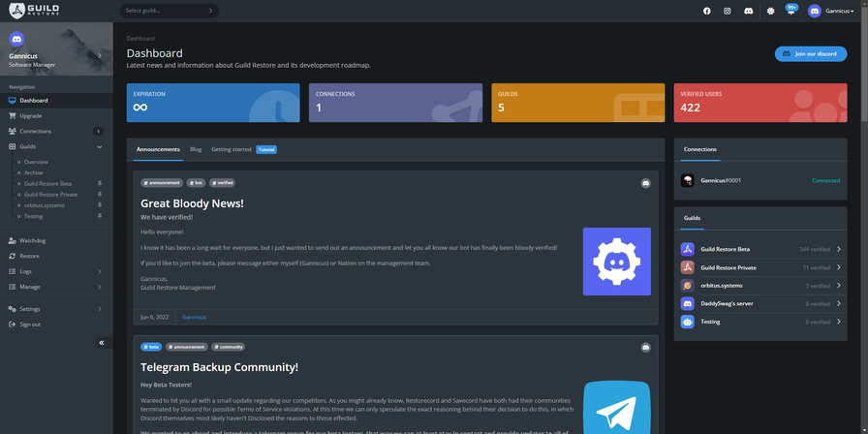The width and height of the screenshot is (868, 434).
Task: Click Guild Restore Beta guild icon in panel
Action: pos(688,249)
